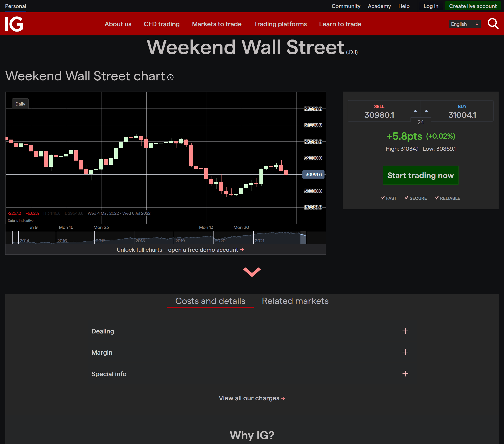
Task: Click the chart info icon
Action: (x=170, y=77)
